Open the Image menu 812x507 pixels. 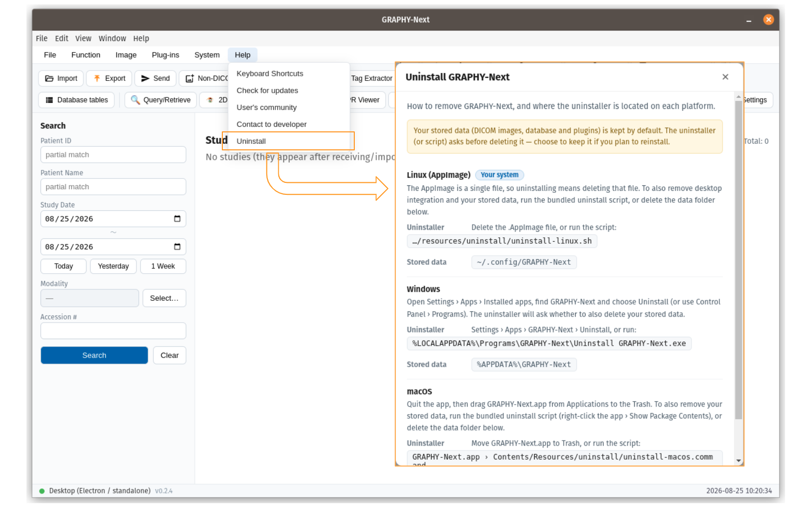(126, 55)
